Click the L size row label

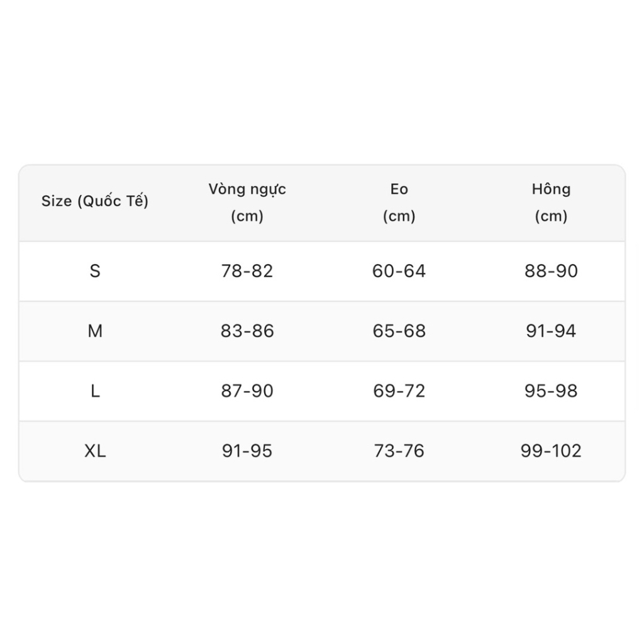click(x=95, y=391)
